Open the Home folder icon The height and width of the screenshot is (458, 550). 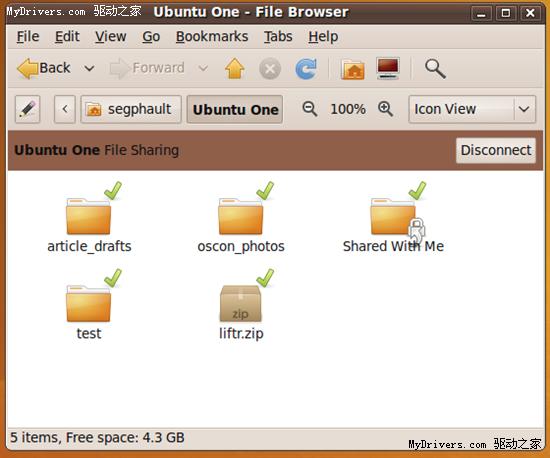[x=353, y=69]
